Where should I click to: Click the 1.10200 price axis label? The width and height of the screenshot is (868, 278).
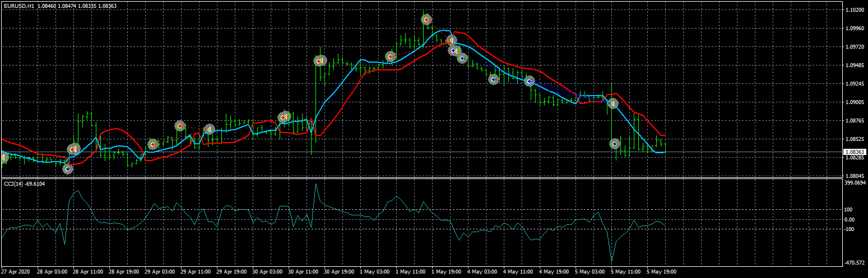pyautogui.click(x=854, y=10)
